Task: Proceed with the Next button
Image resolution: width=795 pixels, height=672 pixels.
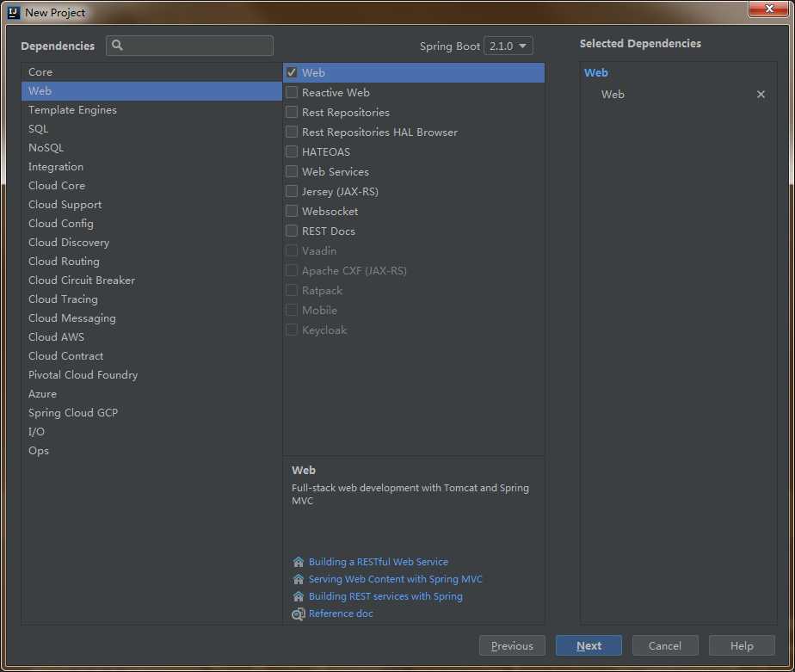Action: coord(589,645)
